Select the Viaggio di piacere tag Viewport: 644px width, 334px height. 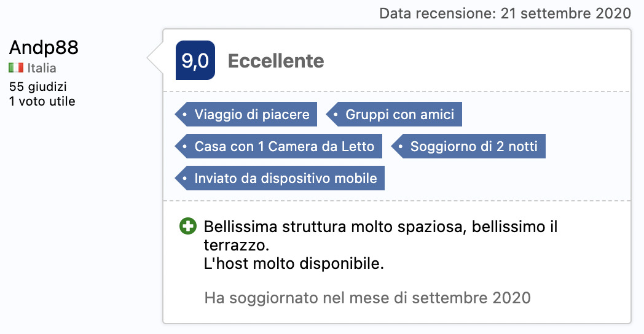click(246, 114)
